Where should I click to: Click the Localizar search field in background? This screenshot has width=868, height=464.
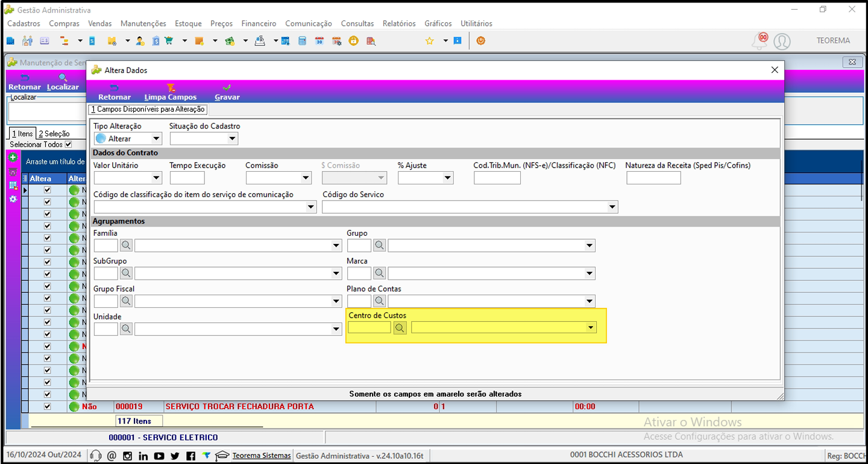(x=47, y=111)
